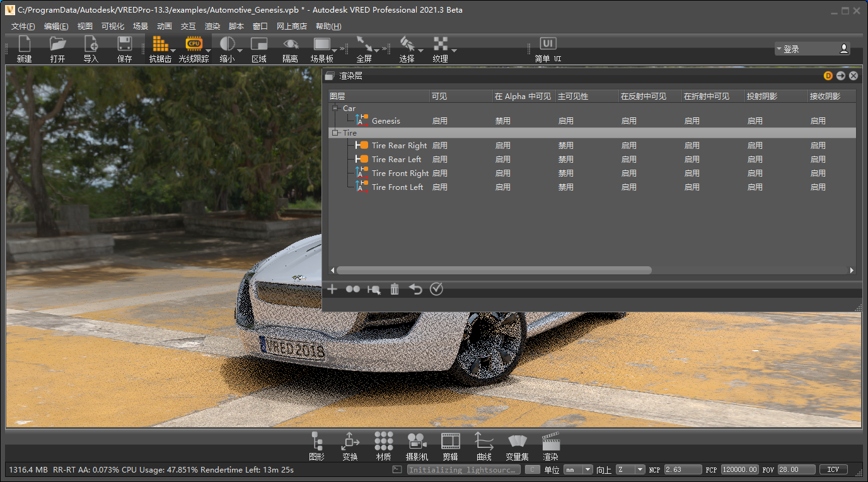
Task: Open the 向上 Z axis dropdown
Action: coord(630,469)
